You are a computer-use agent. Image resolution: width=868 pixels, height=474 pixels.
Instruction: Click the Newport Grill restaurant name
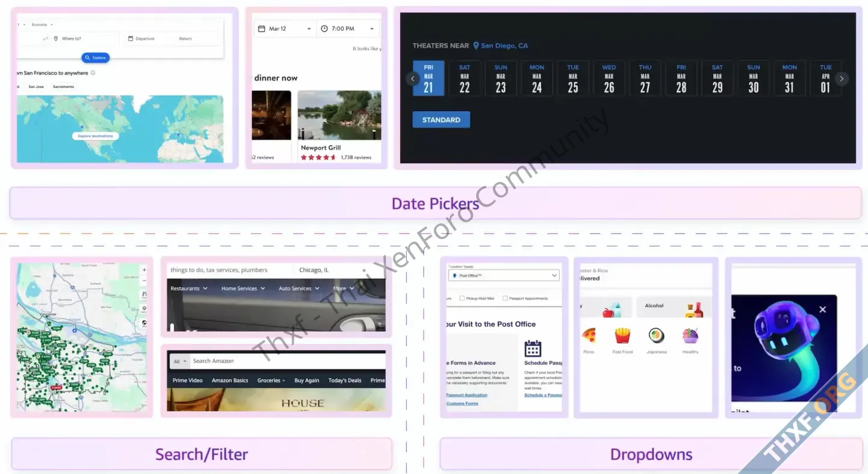point(321,148)
